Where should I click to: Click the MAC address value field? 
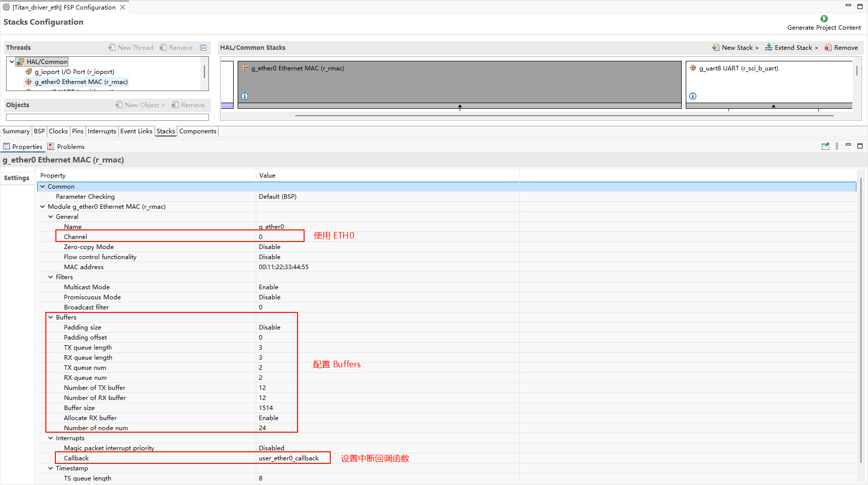283,267
